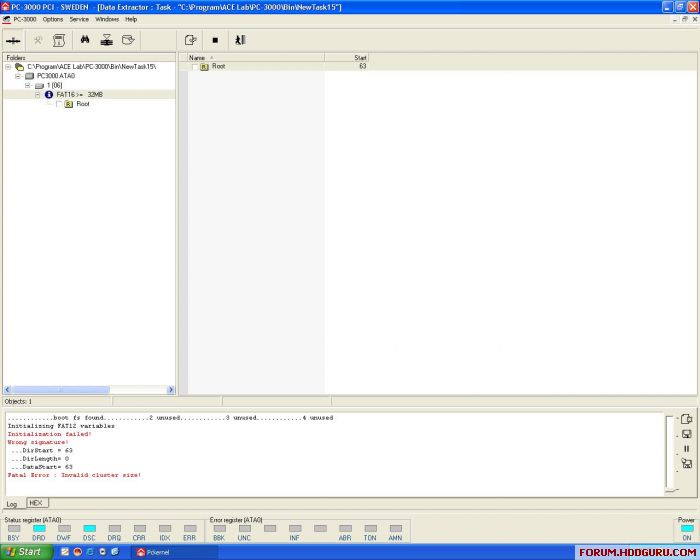Switch to the Log tab
The height and width of the screenshot is (560, 700).
[12, 504]
